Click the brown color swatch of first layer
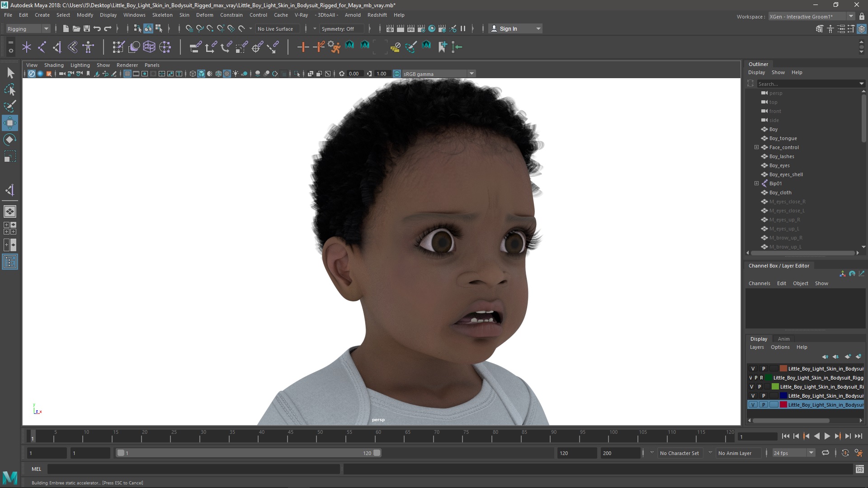868x488 pixels. point(783,369)
